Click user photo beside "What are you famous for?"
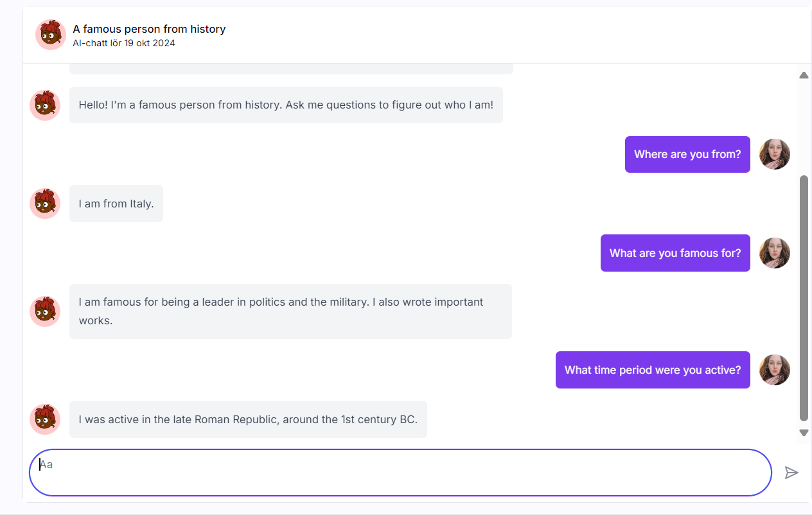The width and height of the screenshot is (812, 515). [x=774, y=253]
